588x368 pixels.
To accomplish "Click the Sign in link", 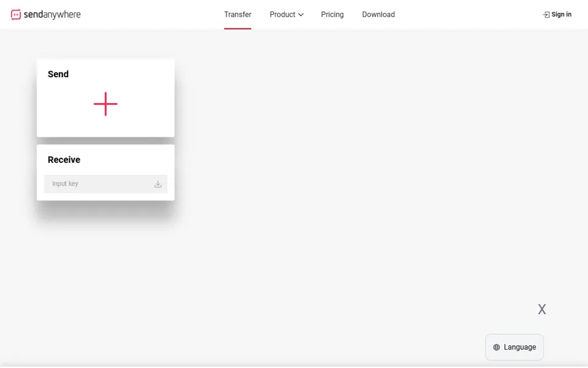I will click(x=557, y=15).
